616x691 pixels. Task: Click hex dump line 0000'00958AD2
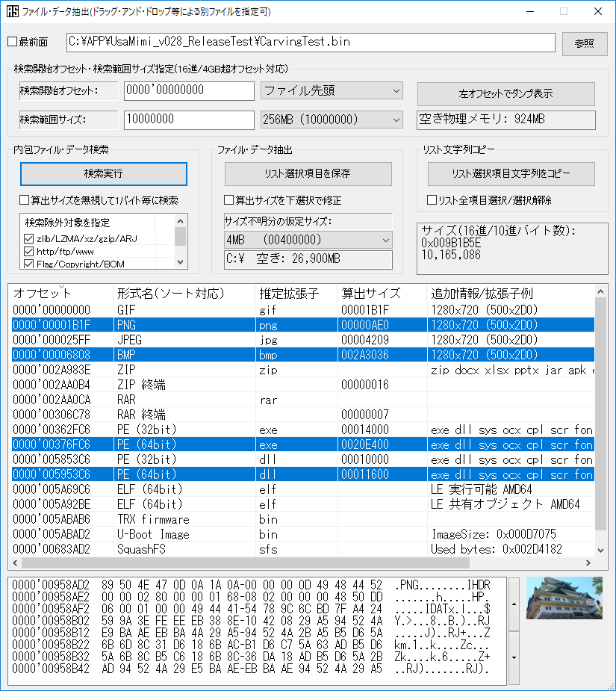(251, 585)
